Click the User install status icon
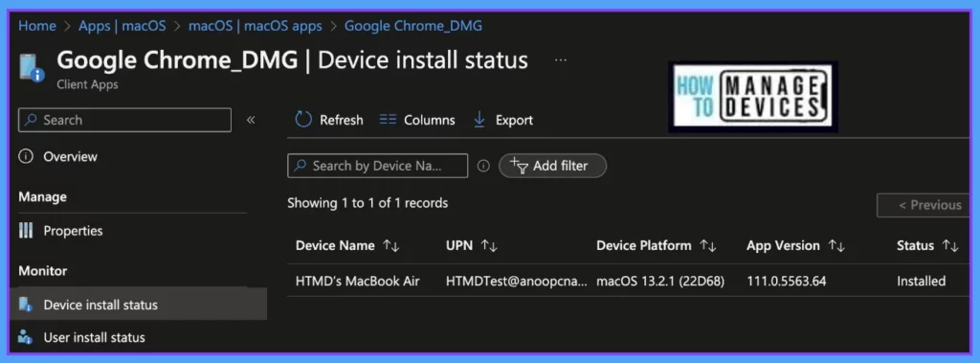The width and height of the screenshot is (980, 363). (26, 337)
